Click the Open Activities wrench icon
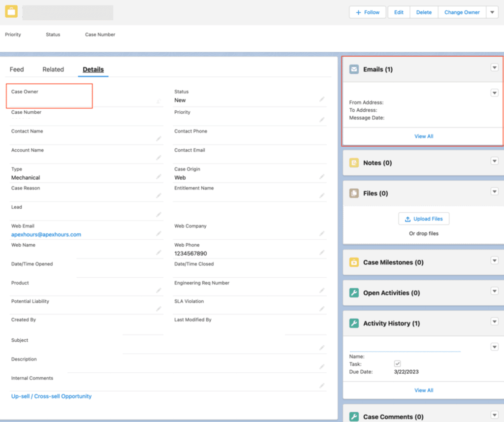 (354, 293)
